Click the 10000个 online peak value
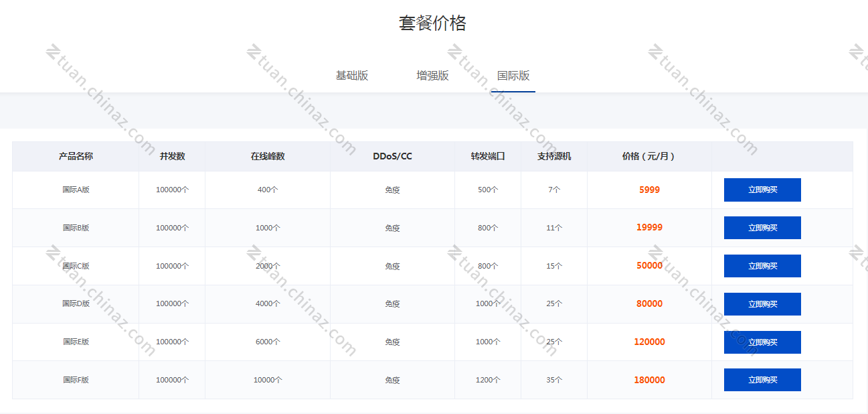 click(x=268, y=380)
